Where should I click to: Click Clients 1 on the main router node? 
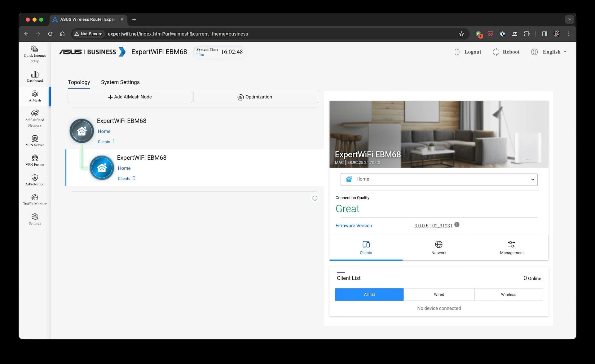tap(106, 141)
